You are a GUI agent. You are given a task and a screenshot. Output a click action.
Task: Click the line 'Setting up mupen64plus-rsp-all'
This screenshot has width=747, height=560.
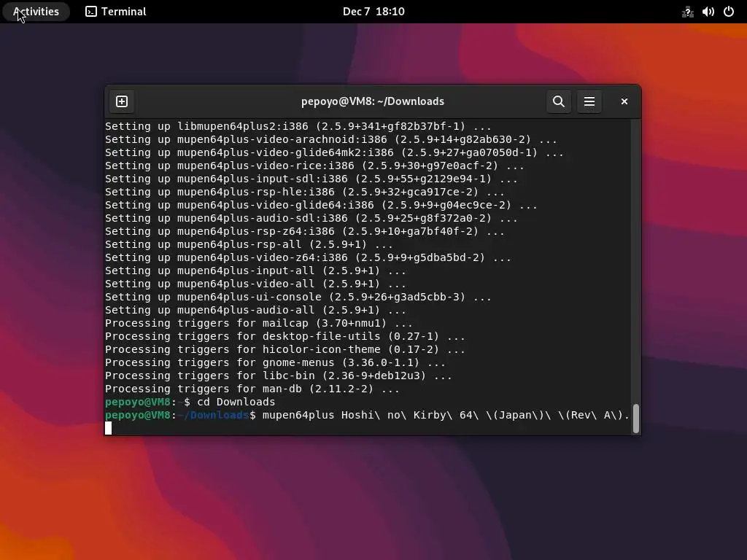[249, 244]
